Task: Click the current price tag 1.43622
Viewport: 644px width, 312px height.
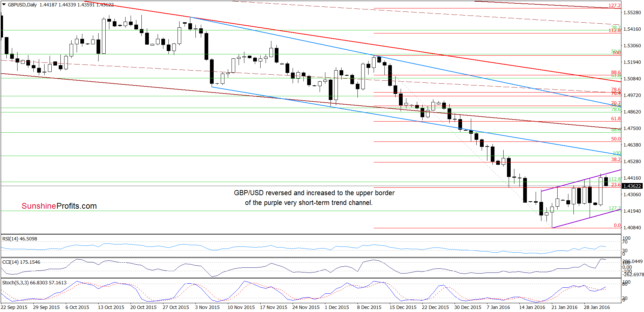Action: point(632,186)
